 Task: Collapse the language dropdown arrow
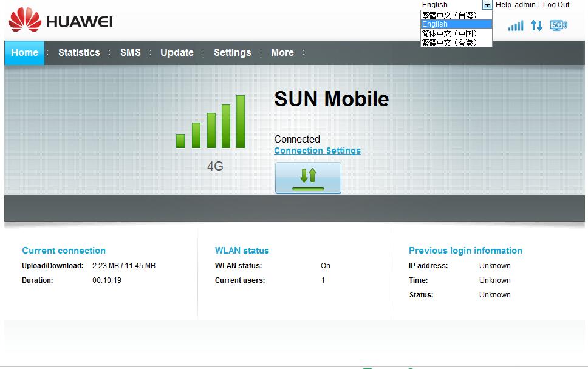(487, 5)
